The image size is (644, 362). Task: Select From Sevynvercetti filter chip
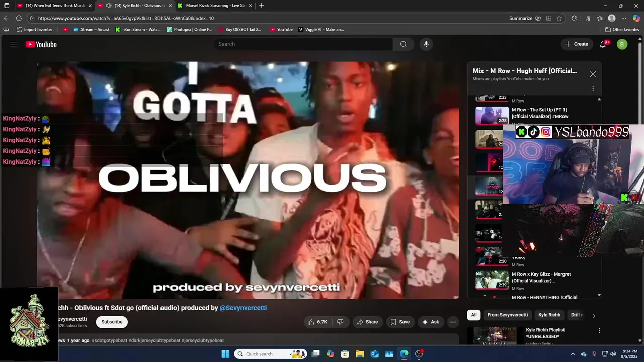pyautogui.click(x=507, y=315)
